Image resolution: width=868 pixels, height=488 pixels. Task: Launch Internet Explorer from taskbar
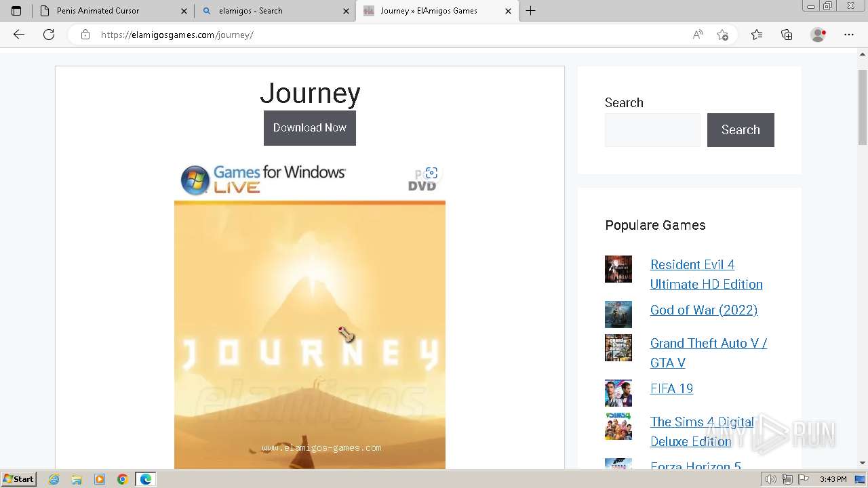coord(54,479)
